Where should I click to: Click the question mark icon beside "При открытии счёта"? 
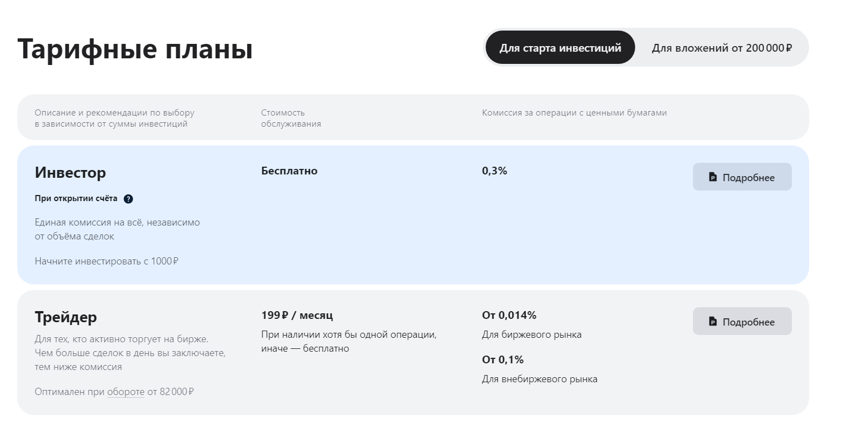(128, 199)
